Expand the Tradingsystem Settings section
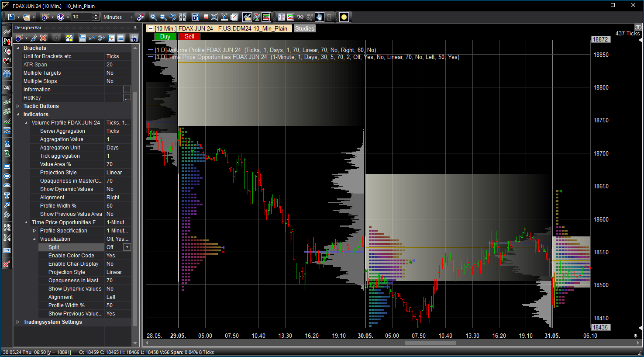644x357 pixels. point(18,322)
